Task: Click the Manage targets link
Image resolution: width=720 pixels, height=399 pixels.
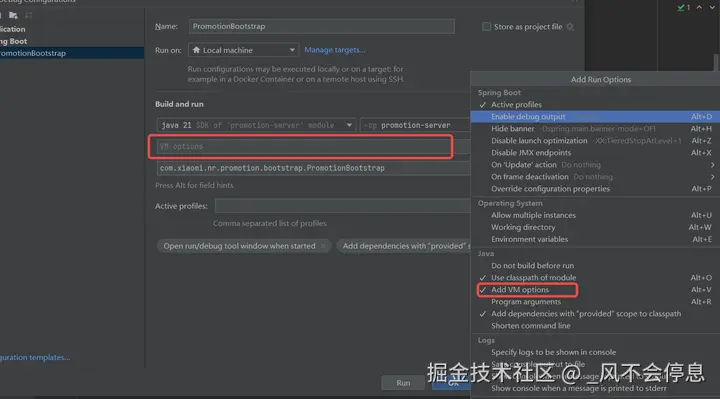Action: coord(335,50)
